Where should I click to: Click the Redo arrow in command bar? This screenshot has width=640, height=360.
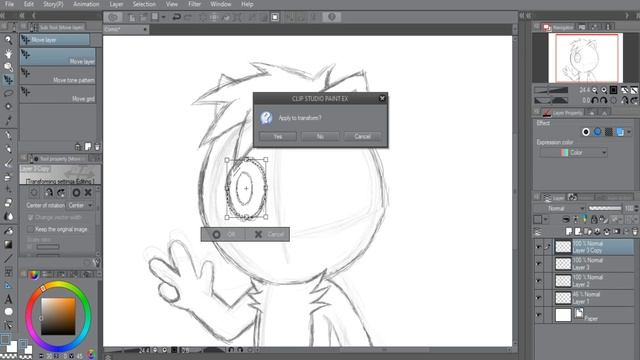(188, 17)
